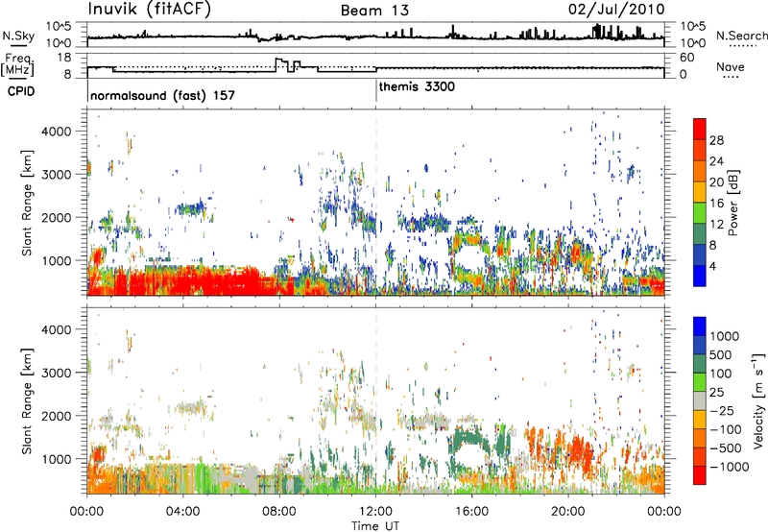Click the "3000" tick on the velocity panel

[x=56, y=373]
